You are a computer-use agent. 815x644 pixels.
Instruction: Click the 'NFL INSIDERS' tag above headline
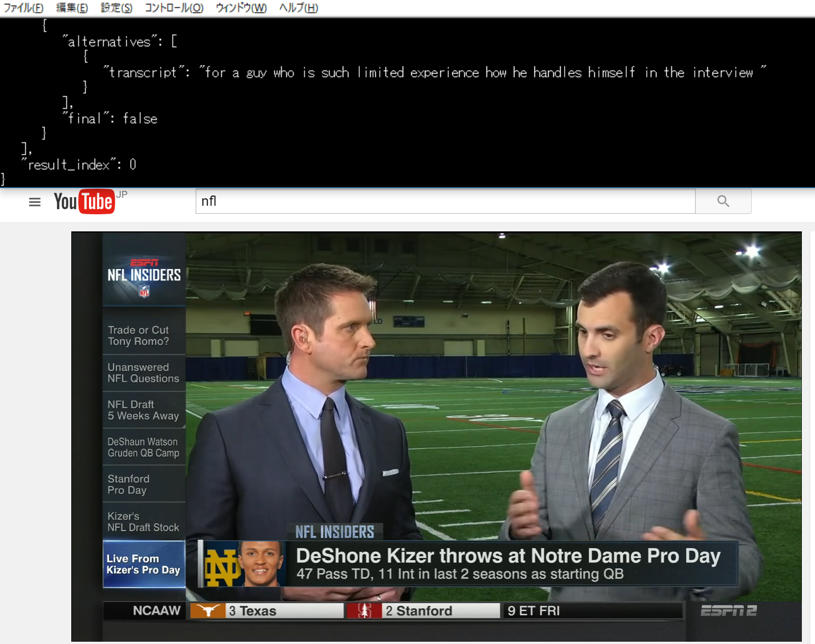click(x=335, y=532)
